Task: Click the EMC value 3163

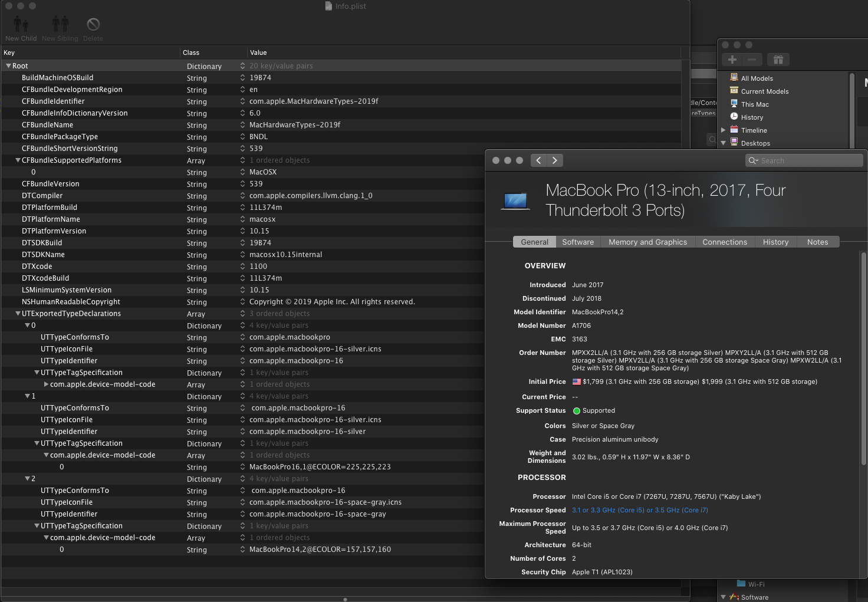Action: (580, 340)
